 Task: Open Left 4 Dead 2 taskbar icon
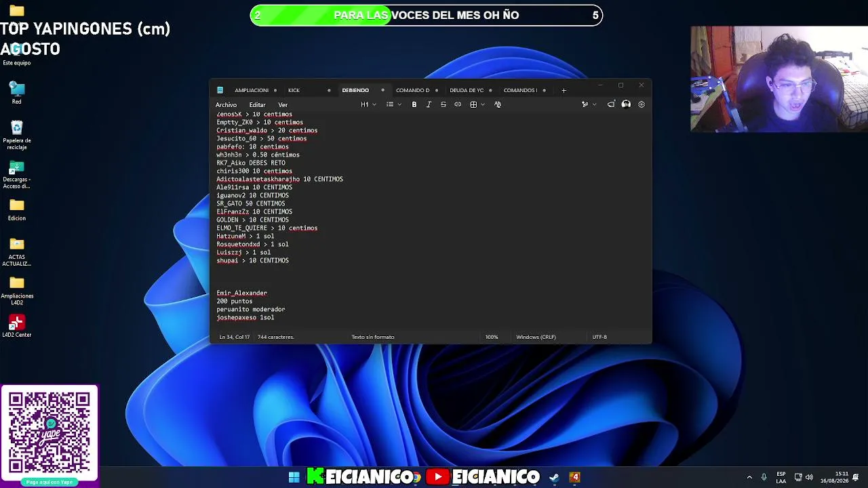(575, 477)
